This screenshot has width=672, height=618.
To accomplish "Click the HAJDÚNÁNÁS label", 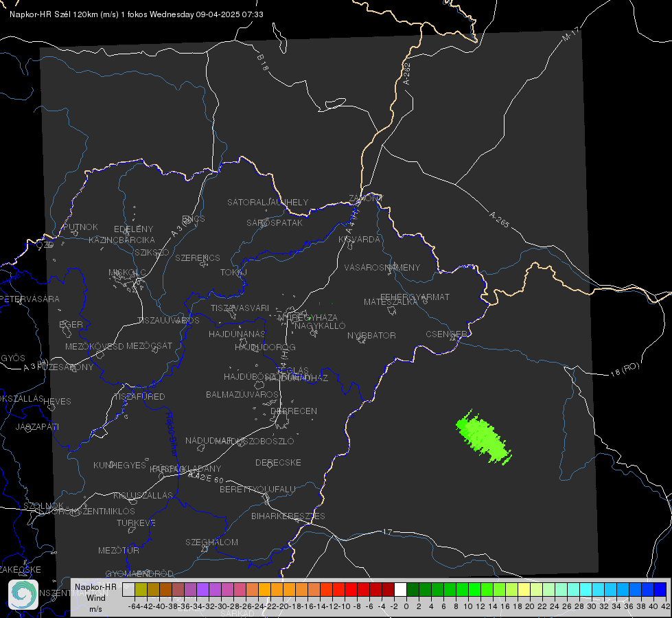I will coord(237,334).
